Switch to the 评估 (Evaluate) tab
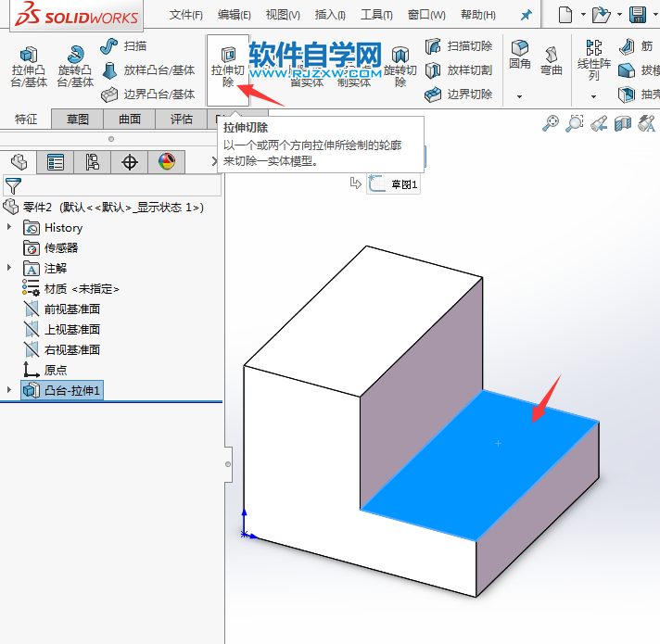Image resolution: width=660 pixels, height=644 pixels. (x=182, y=119)
